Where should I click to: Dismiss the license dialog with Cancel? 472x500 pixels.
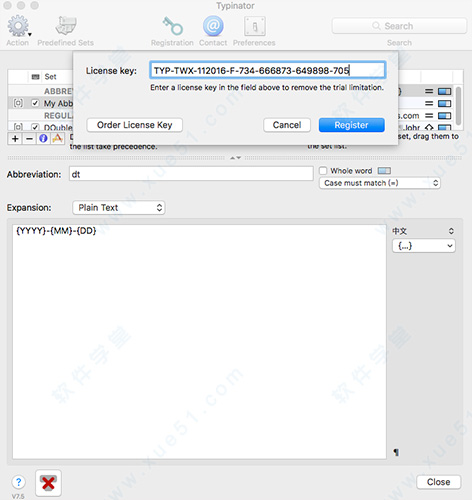(x=287, y=125)
